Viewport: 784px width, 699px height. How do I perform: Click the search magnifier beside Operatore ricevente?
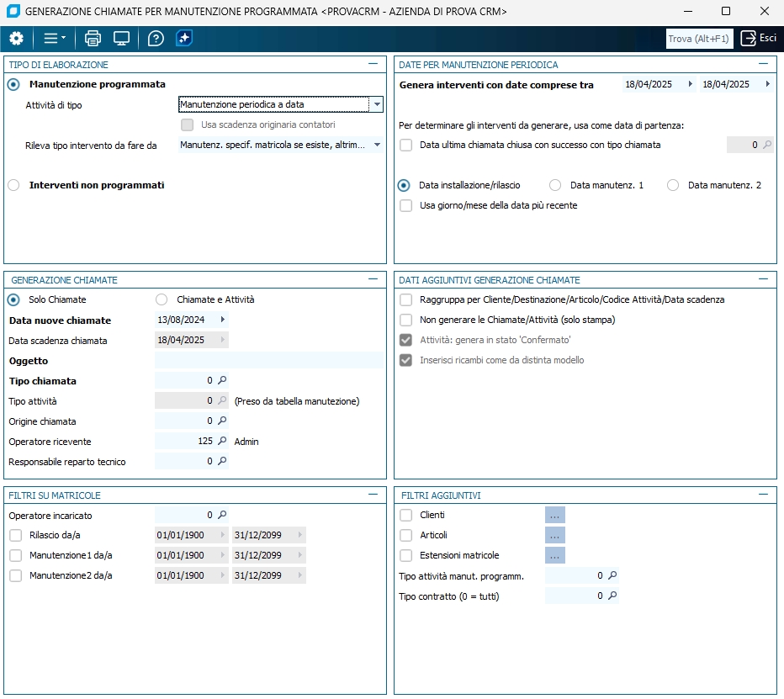(222, 442)
